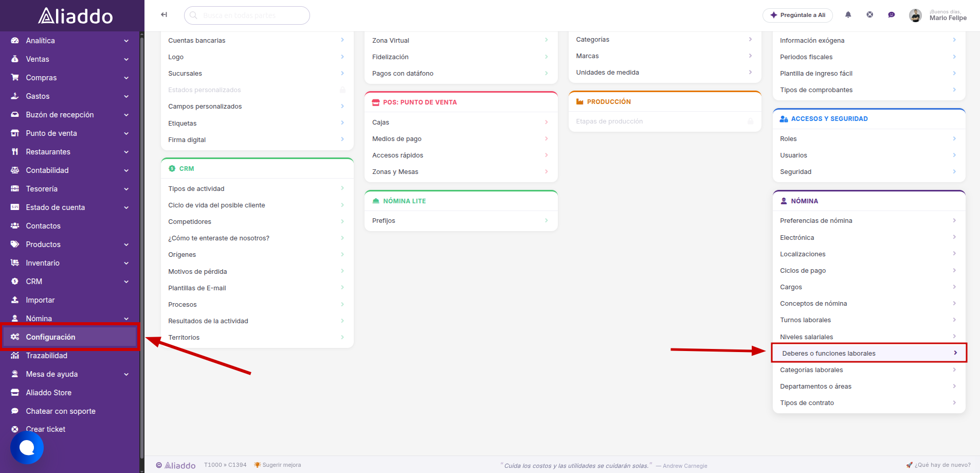
Task: Open Punto de venta sidebar item
Action: tap(70, 133)
